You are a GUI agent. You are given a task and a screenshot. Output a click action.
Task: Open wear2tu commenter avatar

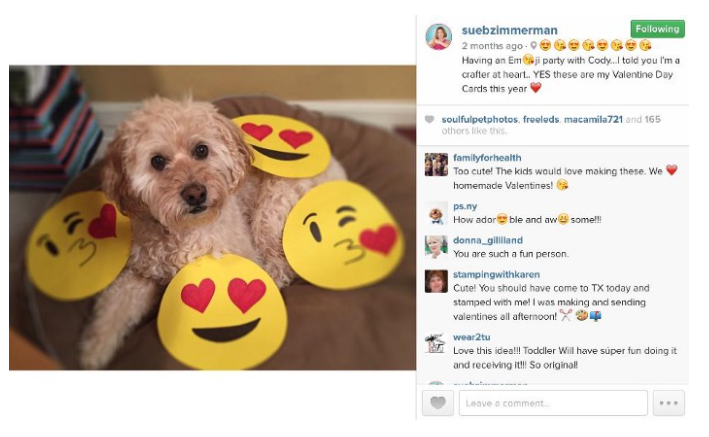(x=436, y=343)
